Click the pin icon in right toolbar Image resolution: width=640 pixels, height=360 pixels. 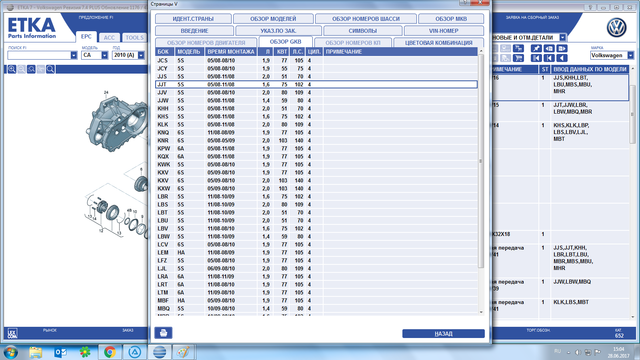point(536,49)
